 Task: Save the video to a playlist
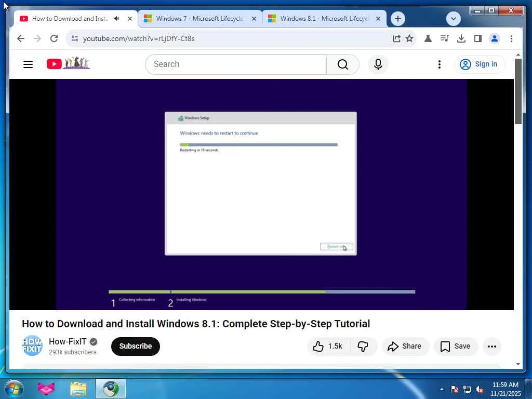[456, 346]
